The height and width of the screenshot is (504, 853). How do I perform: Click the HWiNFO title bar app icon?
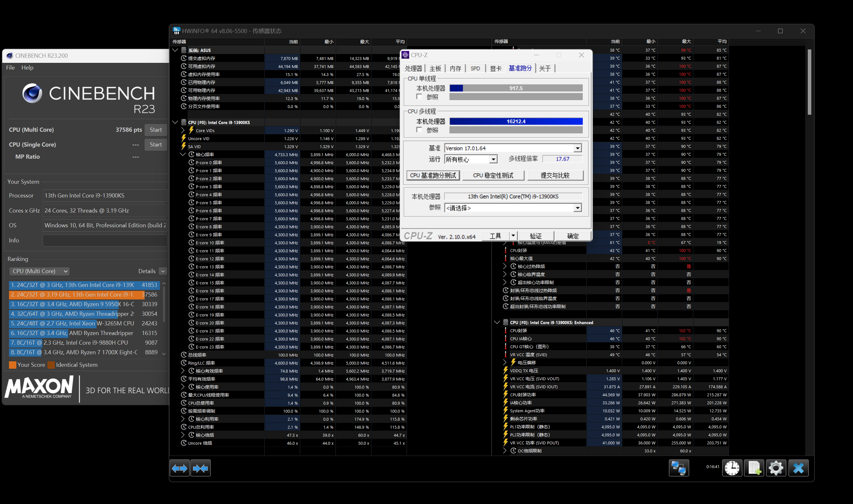(x=176, y=31)
